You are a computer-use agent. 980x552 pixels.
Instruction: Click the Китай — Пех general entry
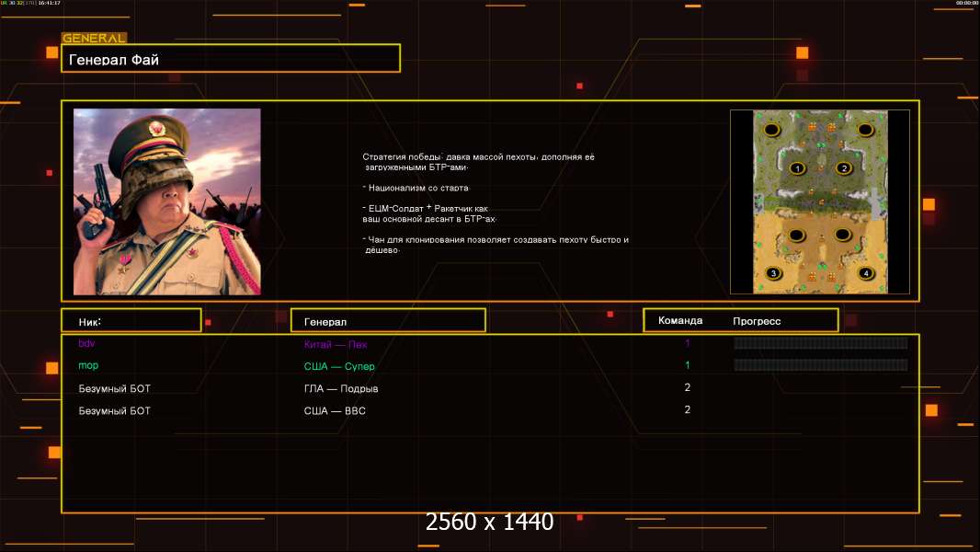point(336,344)
